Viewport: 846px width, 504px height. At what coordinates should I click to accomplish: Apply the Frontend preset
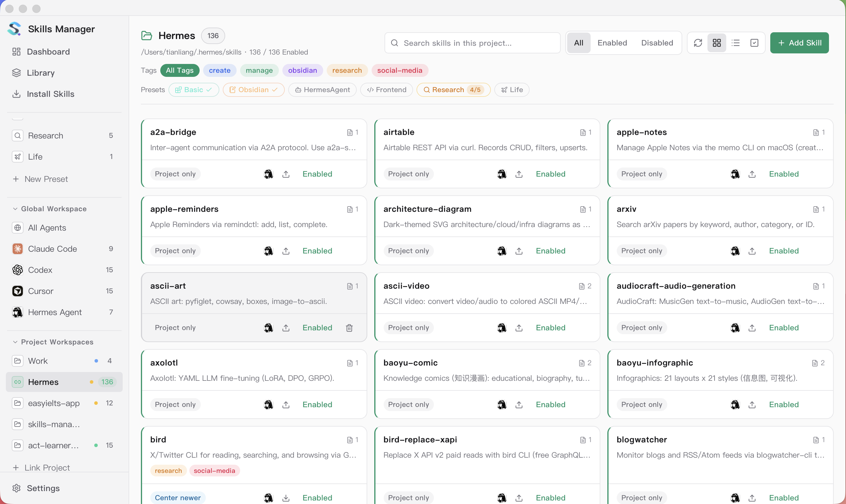[x=387, y=90]
